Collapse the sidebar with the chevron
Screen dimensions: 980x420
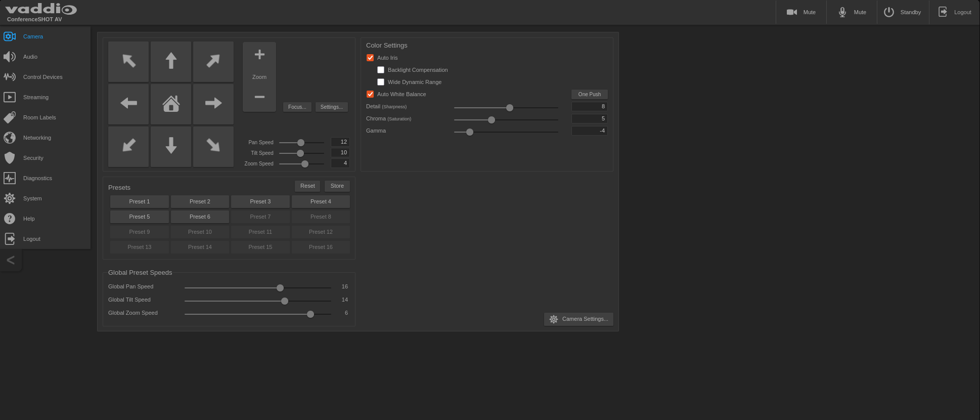click(11, 260)
